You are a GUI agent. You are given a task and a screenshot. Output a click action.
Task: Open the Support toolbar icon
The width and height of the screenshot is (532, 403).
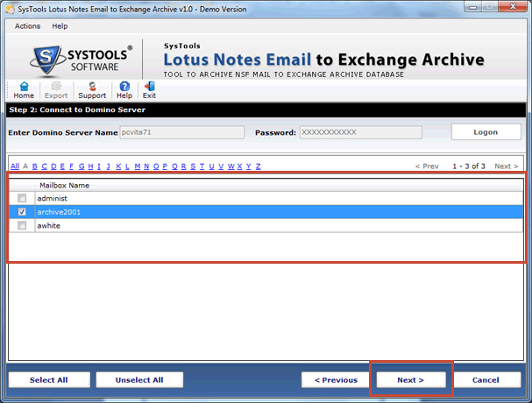click(92, 90)
